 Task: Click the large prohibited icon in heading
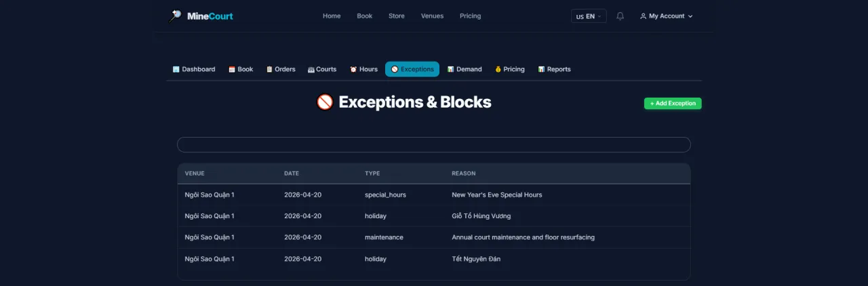coord(325,102)
